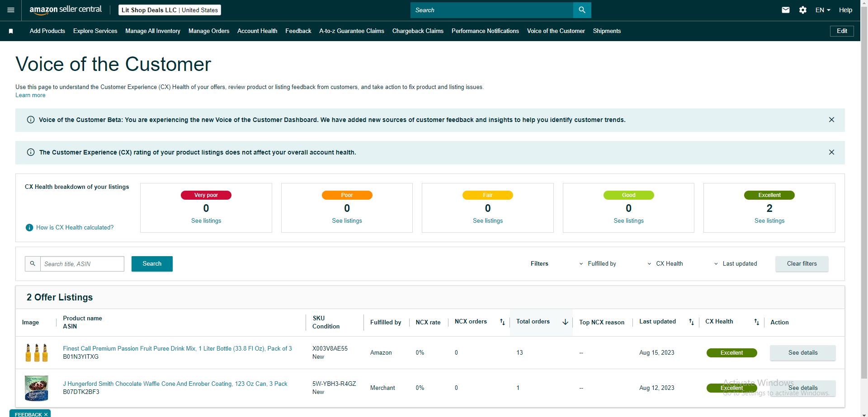Open the Feedback nav item
This screenshot has height=417, width=868.
click(298, 31)
